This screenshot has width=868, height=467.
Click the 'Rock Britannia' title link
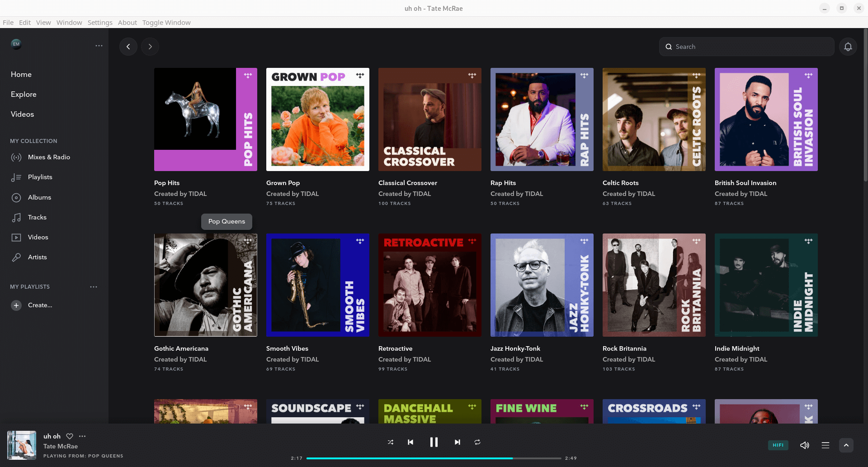tap(624, 348)
